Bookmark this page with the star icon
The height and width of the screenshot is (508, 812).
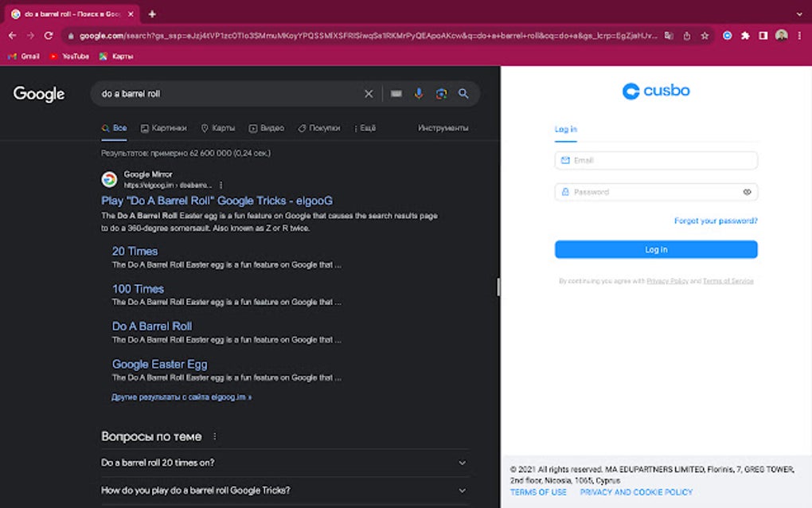(705, 36)
